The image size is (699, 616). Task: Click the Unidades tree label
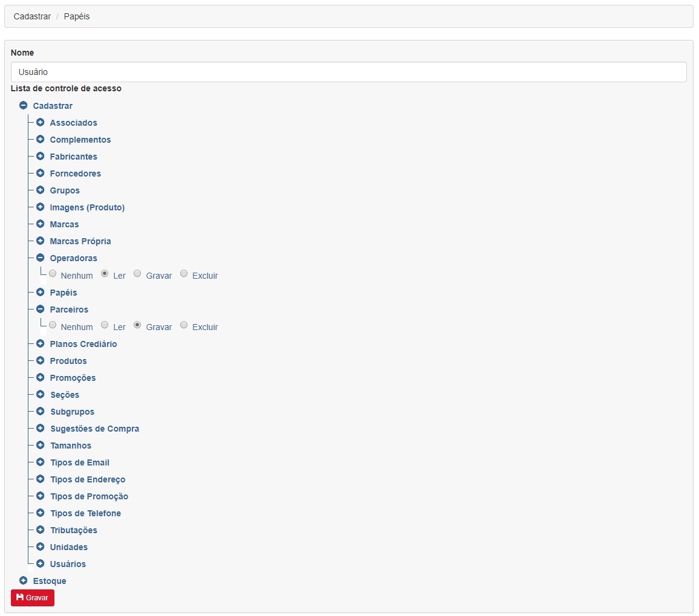(69, 547)
